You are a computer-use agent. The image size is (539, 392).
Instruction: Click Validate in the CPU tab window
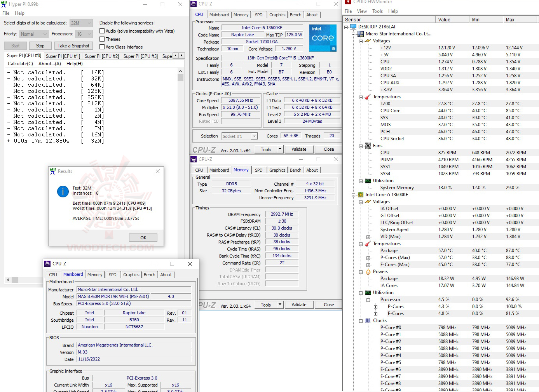coord(299,149)
